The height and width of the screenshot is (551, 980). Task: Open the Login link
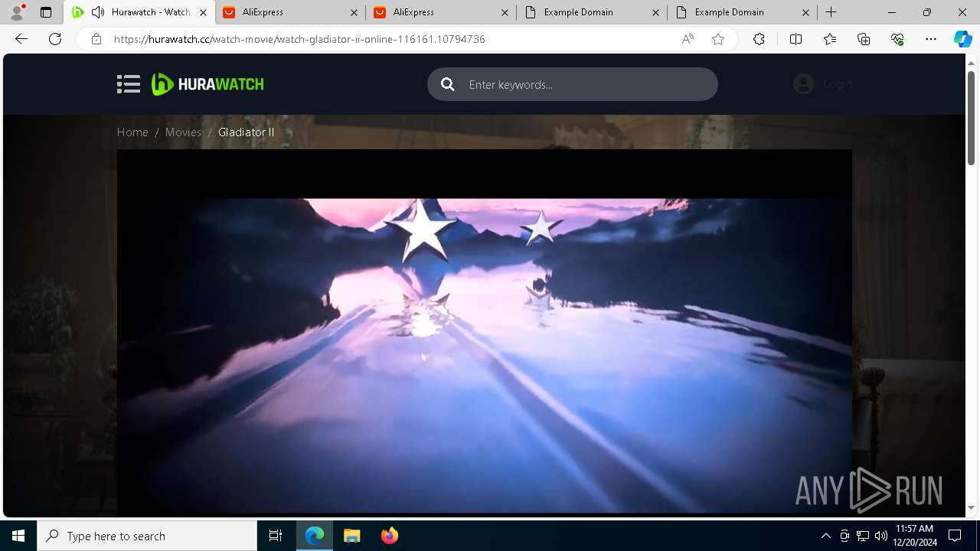(x=838, y=84)
